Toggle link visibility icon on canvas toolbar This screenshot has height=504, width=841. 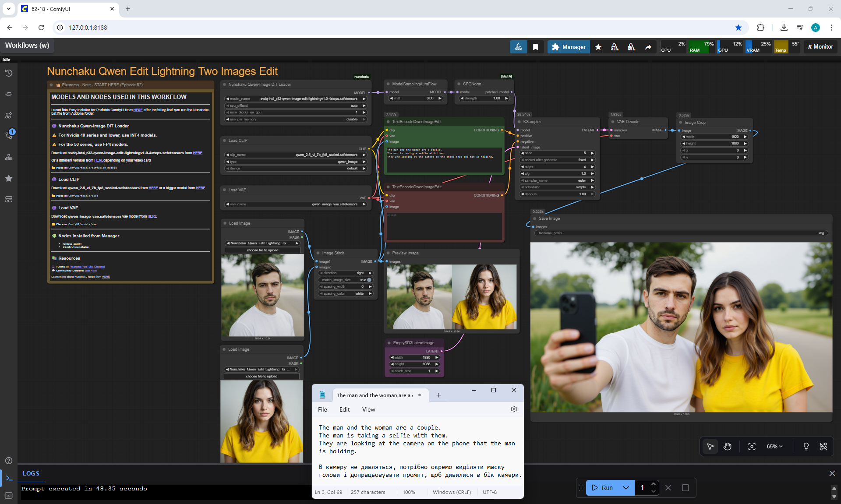[823, 446]
